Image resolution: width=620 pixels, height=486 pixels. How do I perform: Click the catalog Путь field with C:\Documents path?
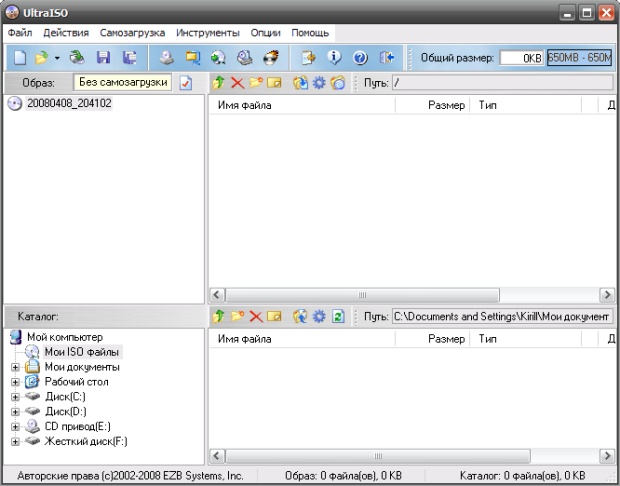click(503, 317)
